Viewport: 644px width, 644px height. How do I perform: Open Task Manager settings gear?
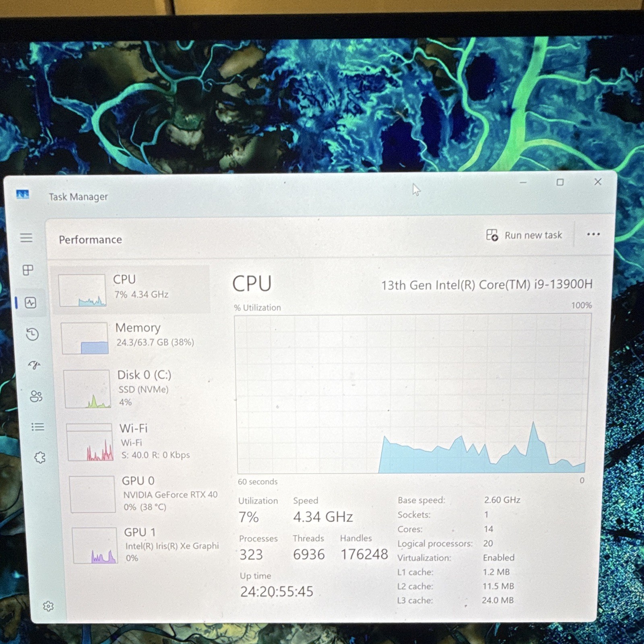click(48, 606)
